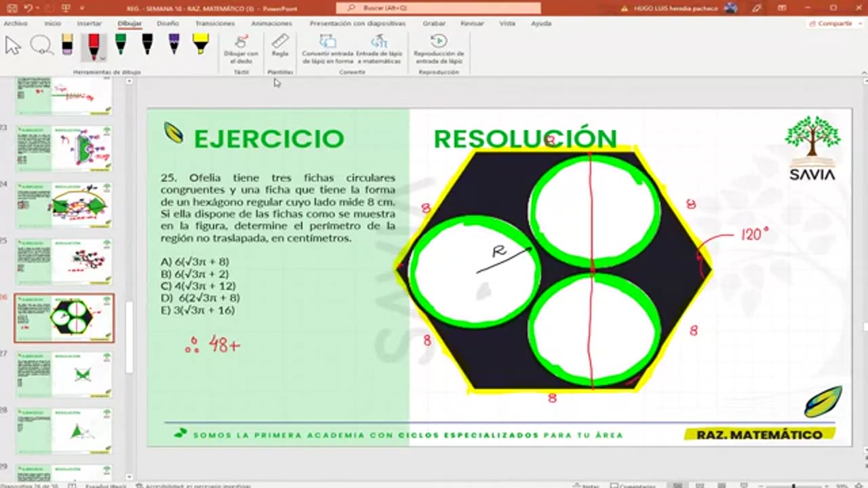The width and height of the screenshot is (868, 488).
Task: Open the Ayuda tab
Action: click(x=541, y=23)
